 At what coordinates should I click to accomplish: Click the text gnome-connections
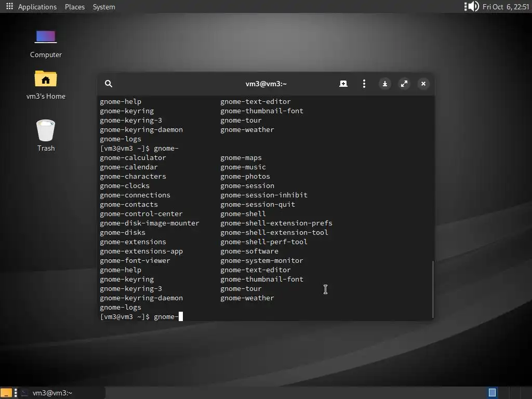[135, 195]
